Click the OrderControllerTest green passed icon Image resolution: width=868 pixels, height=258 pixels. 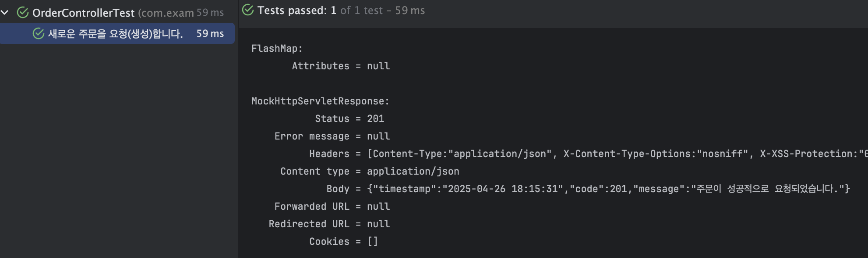23,13
